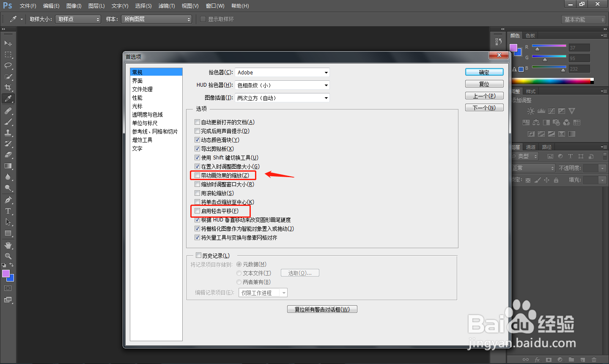Open the 样本 所有图层 dropdown

tap(156, 19)
